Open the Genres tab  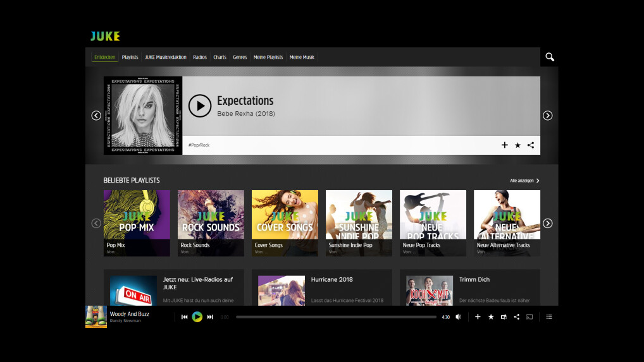pyautogui.click(x=240, y=57)
